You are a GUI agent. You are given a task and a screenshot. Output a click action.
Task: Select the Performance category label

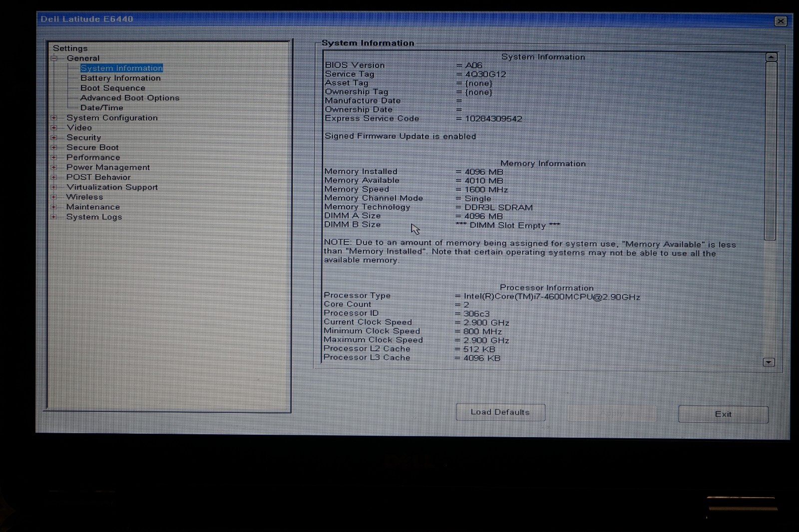coord(93,158)
